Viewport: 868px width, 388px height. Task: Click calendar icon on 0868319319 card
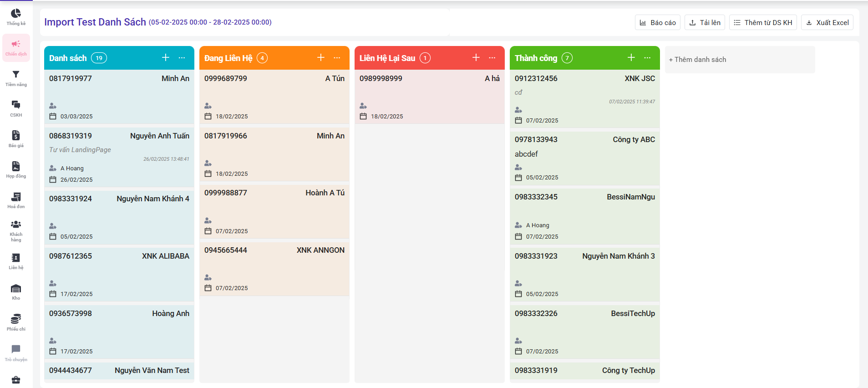(53, 179)
